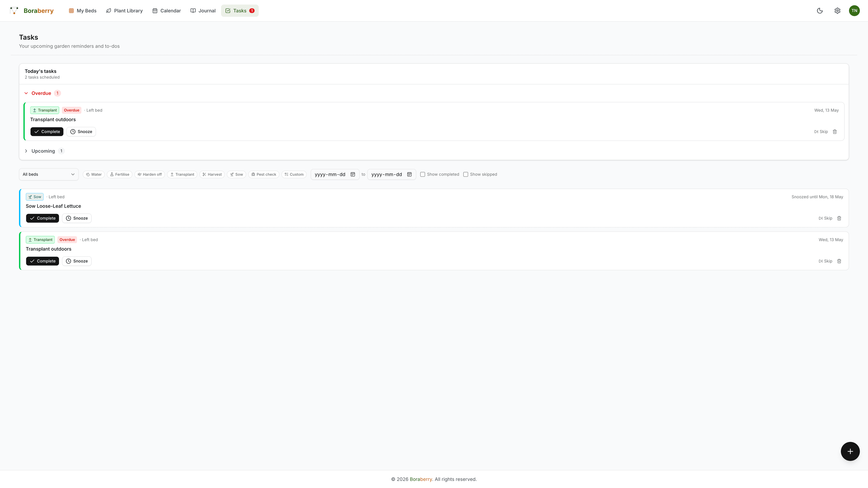Focus the end date input field
This screenshot has height=488, width=868.
click(392, 174)
